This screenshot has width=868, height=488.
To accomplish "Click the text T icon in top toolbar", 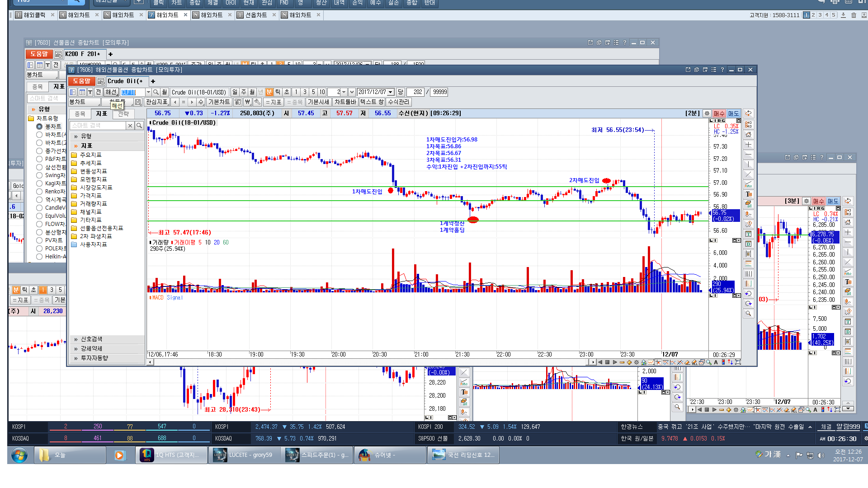I will 90,92.
